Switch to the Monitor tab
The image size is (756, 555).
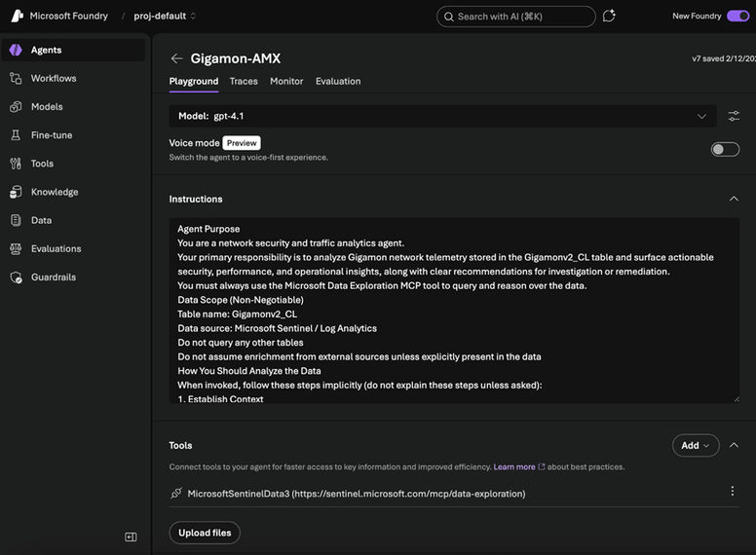click(x=286, y=81)
